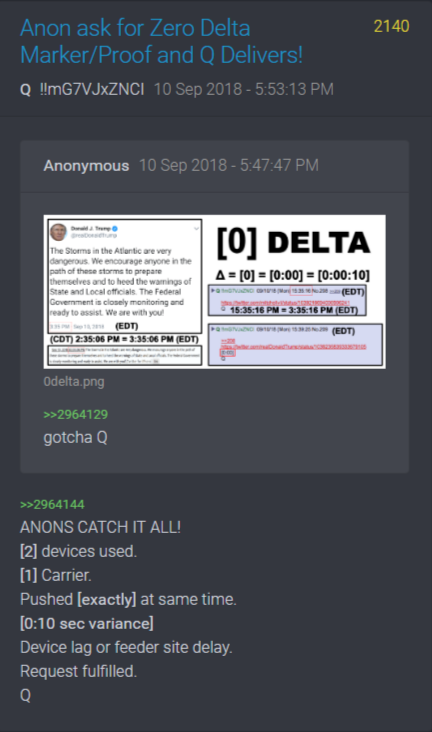Screen dimensions: 432x732
Task: Click the quoted post timestamp 5:47:47 PM
Action: tap(229, 165)
